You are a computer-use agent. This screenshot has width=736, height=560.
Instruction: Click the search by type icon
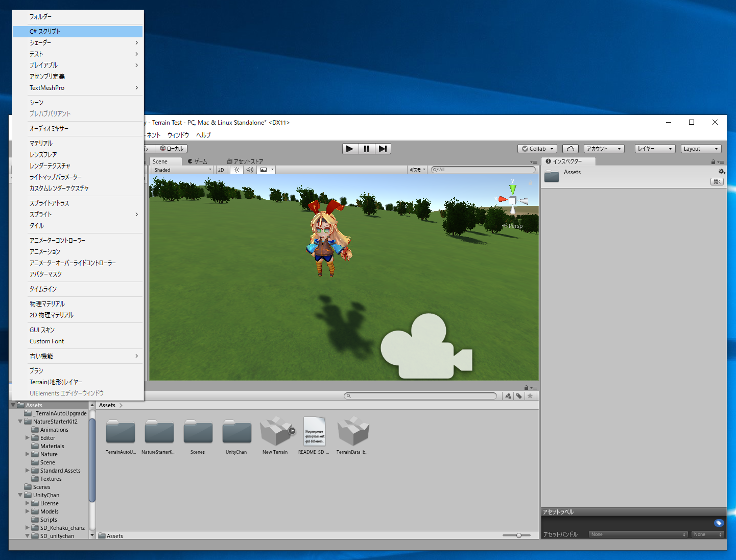point(508,396)
